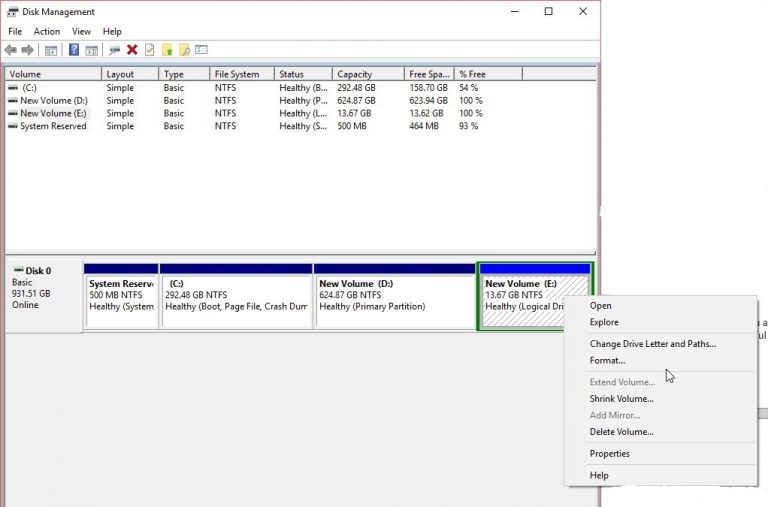Select Format... in the context menu

[607, 360]
